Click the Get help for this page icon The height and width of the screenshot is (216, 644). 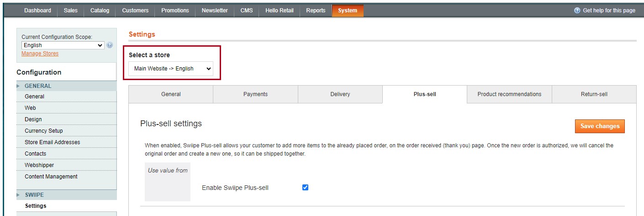point(577,11)
